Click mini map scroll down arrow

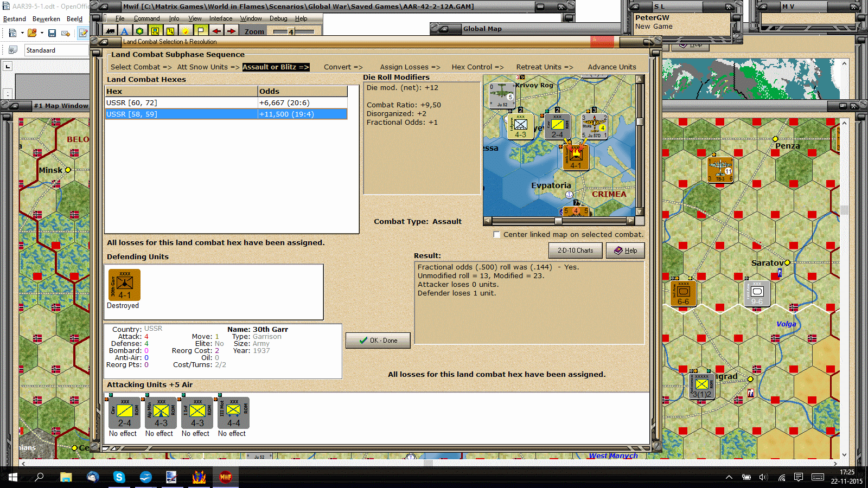(x=640, y=212)
